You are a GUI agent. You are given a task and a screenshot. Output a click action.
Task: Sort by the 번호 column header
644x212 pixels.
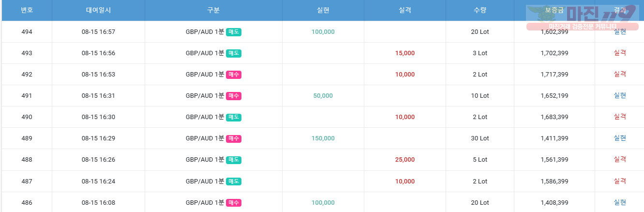pos(27,10)
